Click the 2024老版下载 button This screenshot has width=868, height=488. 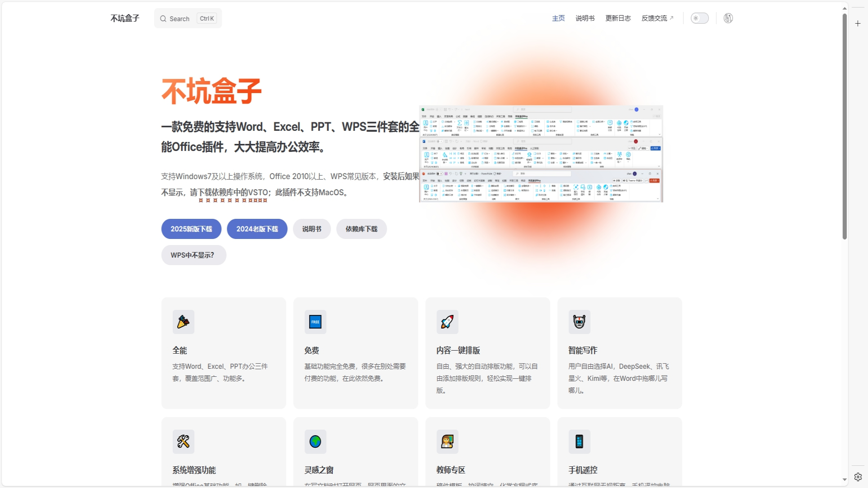click(257, 229)
